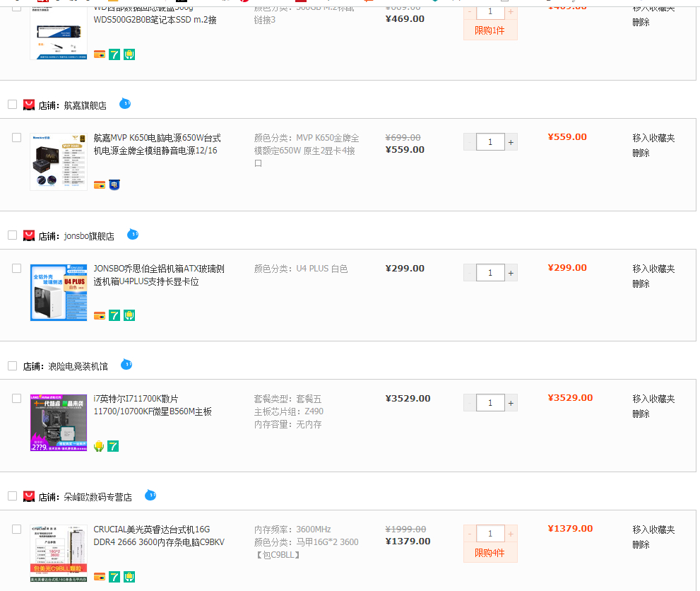Increase quantity of i7 11700K bundle
This screenshot has height=591, width=700.
[511, 403]
